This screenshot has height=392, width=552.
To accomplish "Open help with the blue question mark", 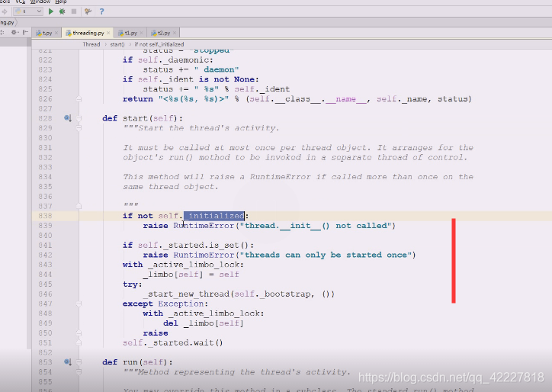I will point(101,11).
